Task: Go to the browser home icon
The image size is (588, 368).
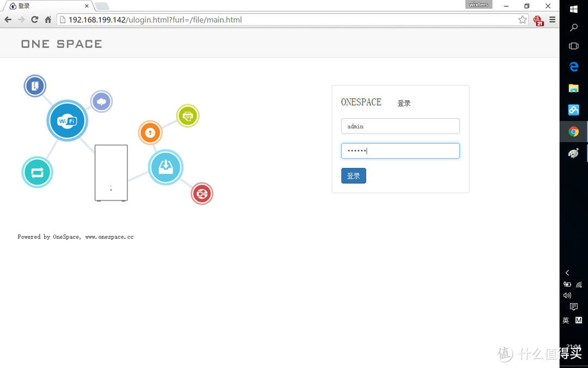Action: pyautogui.click(x=48, y=20)
